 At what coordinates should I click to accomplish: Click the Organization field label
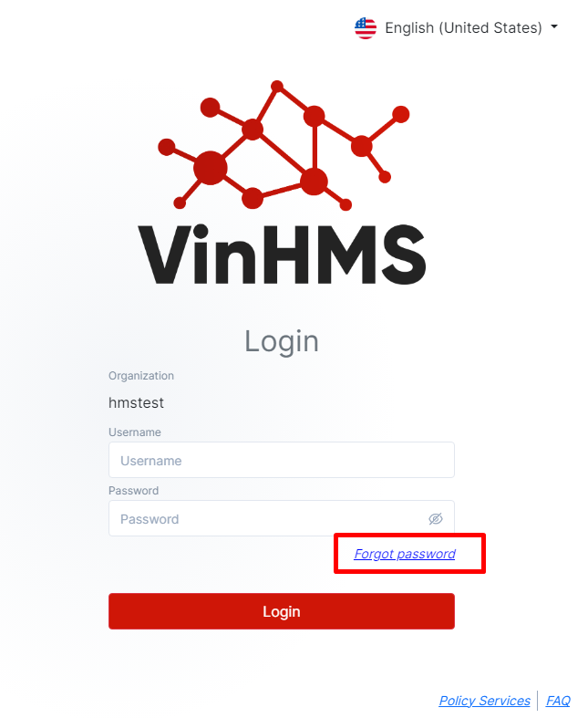pos(141,376)
